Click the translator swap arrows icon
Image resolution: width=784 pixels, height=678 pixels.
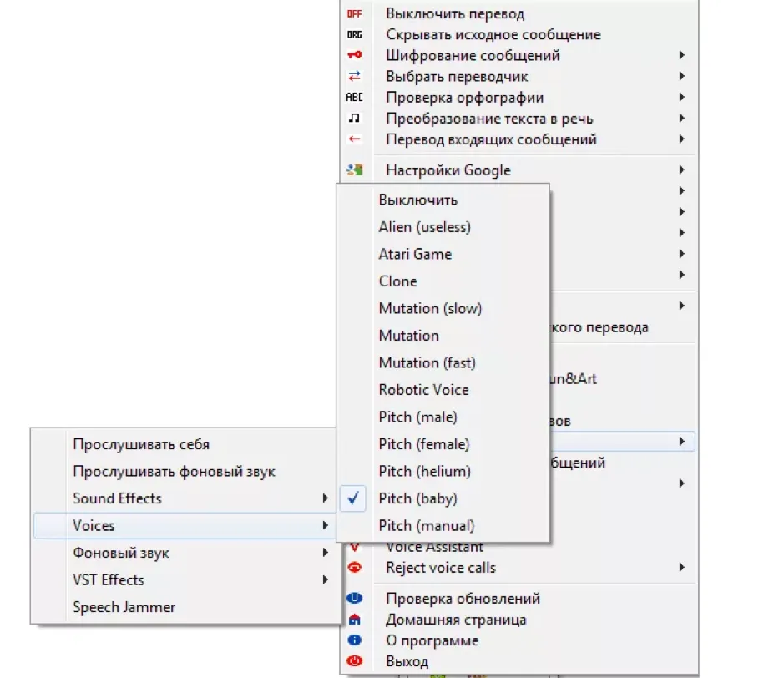pos(354,76)
